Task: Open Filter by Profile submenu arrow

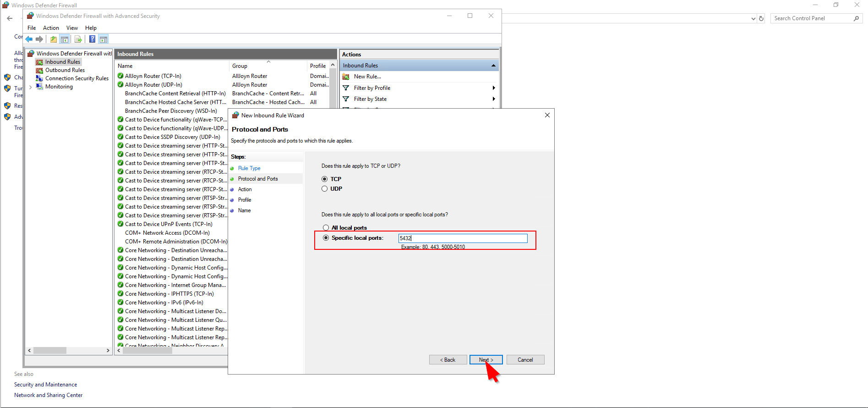Action: coord(494,88)
